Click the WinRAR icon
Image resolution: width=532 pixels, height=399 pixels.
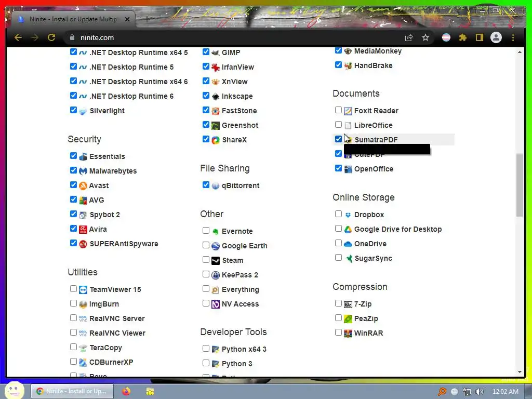click(x=348, y=334)
